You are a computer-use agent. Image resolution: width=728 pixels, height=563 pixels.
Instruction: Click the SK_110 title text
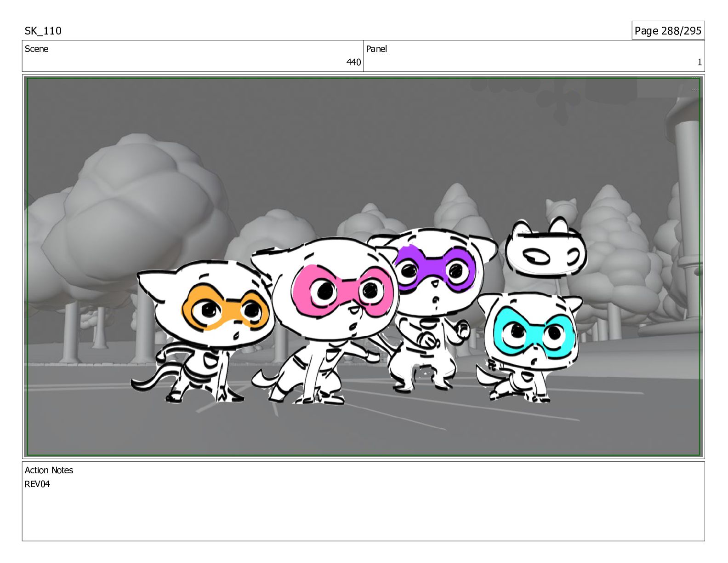[x=43, y=31]
